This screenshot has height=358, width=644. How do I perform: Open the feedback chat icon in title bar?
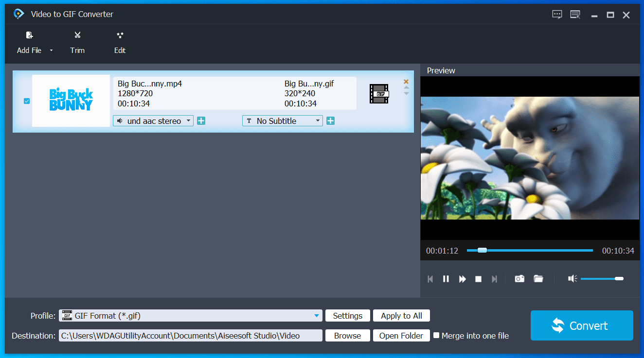click(x=557, y=15)
